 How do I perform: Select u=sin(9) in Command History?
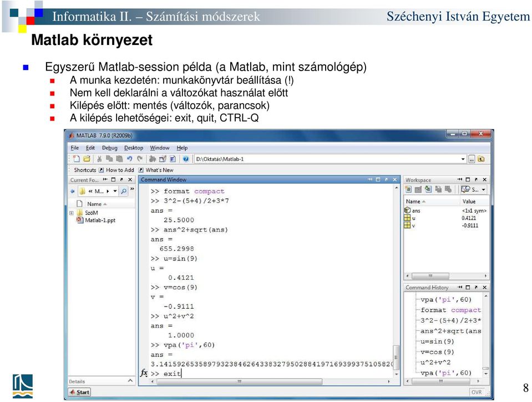pos(437,341)
